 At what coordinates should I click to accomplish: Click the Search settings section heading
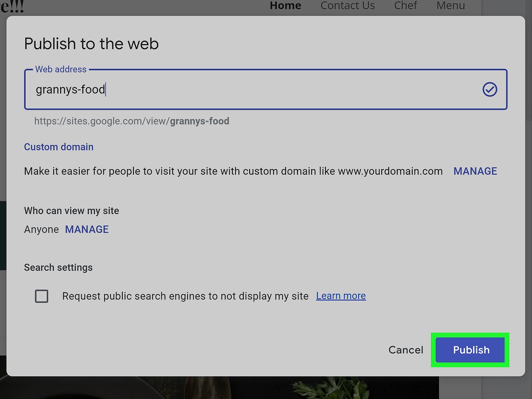[x=58, y=267]
